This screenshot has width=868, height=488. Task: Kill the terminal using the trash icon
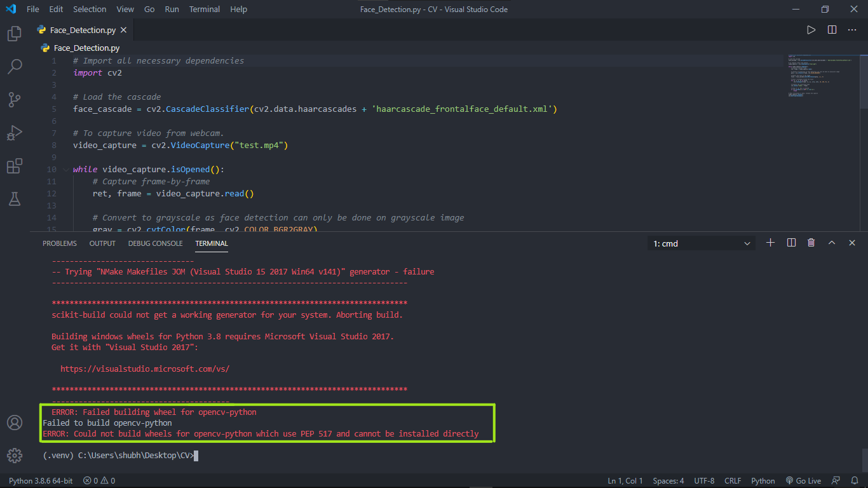[x=811, y=243]
